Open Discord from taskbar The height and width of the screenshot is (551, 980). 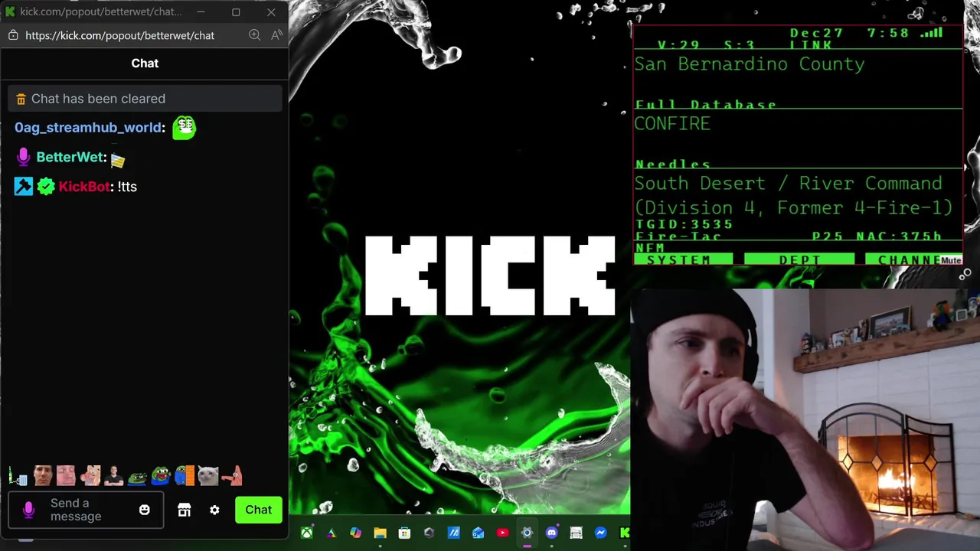click(551, 533)
